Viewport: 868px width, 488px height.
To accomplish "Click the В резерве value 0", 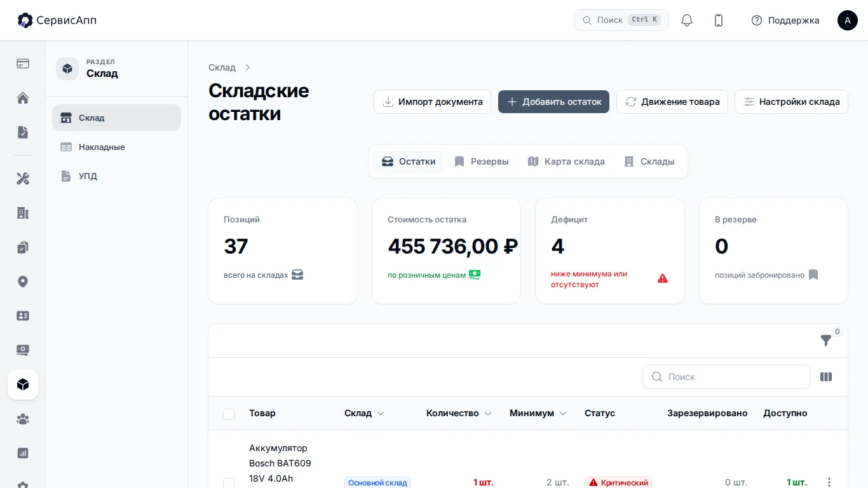I will [721, 246].
